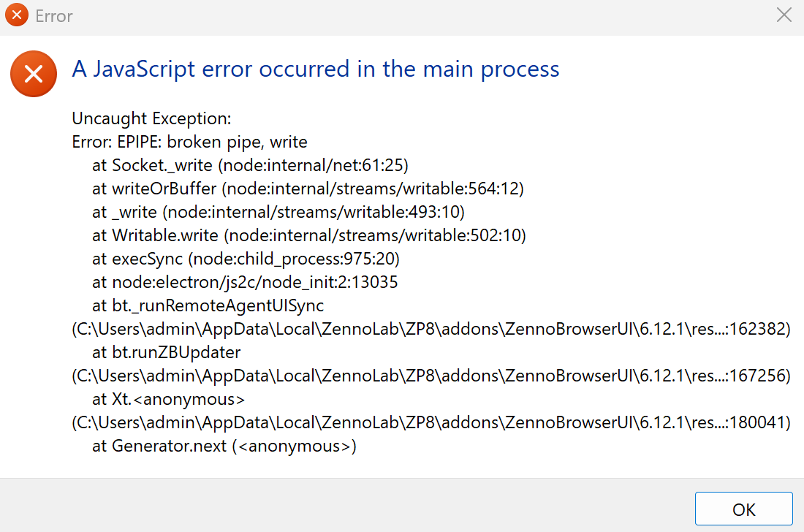The width and height of the screenshot is (804, 532).
Task: Click the 'A JavaScript error occurred' heading
Action: click(316, 69)
